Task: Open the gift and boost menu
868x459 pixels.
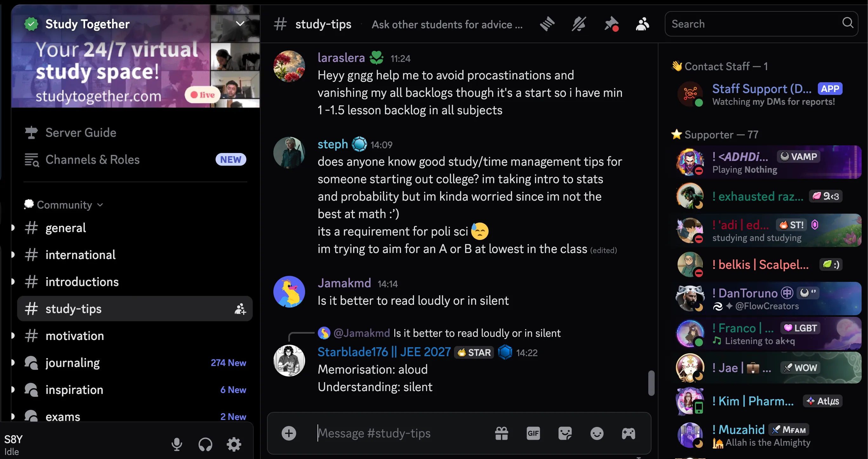Action: point(501,433)
